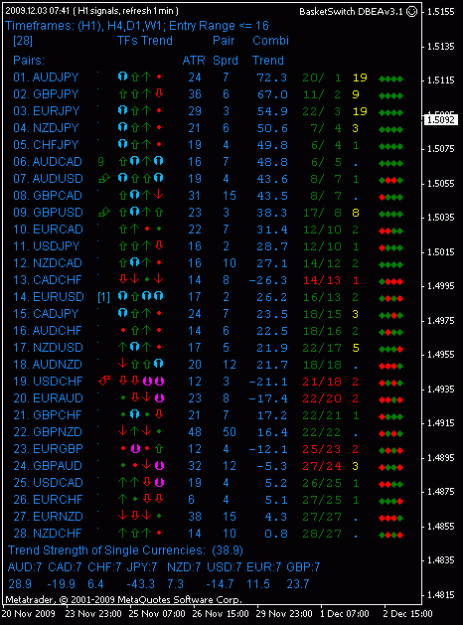The image size is (463, 625).
Task: Click 'Trend Strength of Single Currencies' heading
Action: pos(107,550)
